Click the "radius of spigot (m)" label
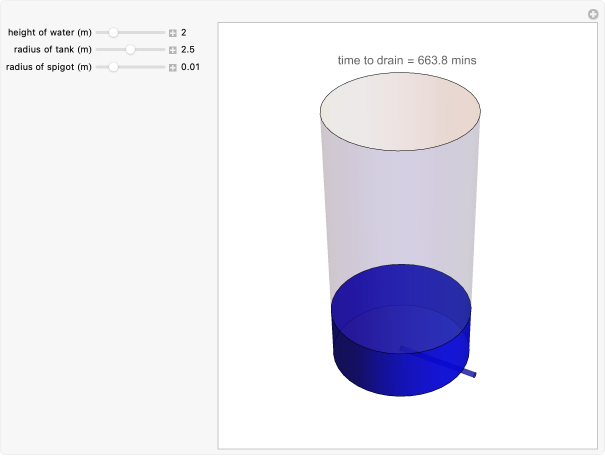The height and width of the screenshot is (456, 605). (48, 67)
